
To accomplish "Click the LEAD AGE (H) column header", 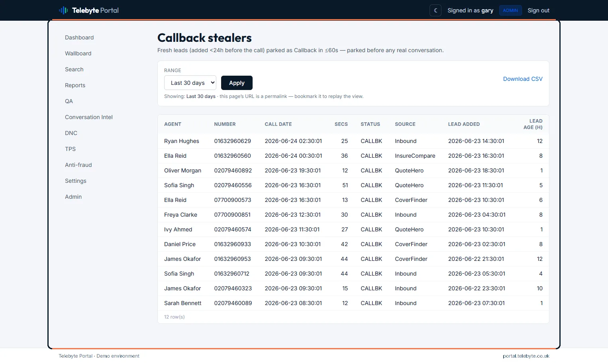I will pyautogui.click(x=533, y=124).
